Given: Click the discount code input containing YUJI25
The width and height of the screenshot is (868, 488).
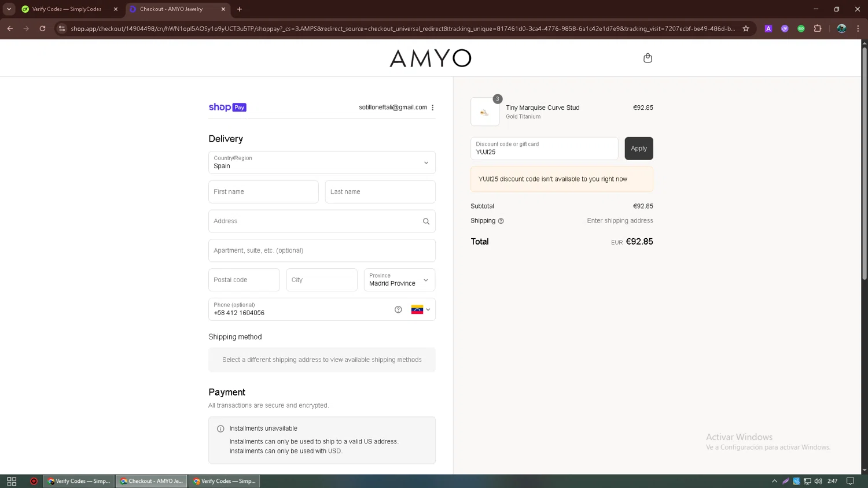Looking at the screenshot, I should click(544, 149).
